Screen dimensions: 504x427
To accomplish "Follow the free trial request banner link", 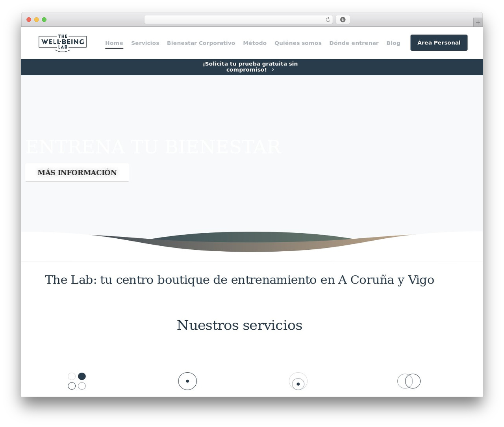I will tap(250, 67).
